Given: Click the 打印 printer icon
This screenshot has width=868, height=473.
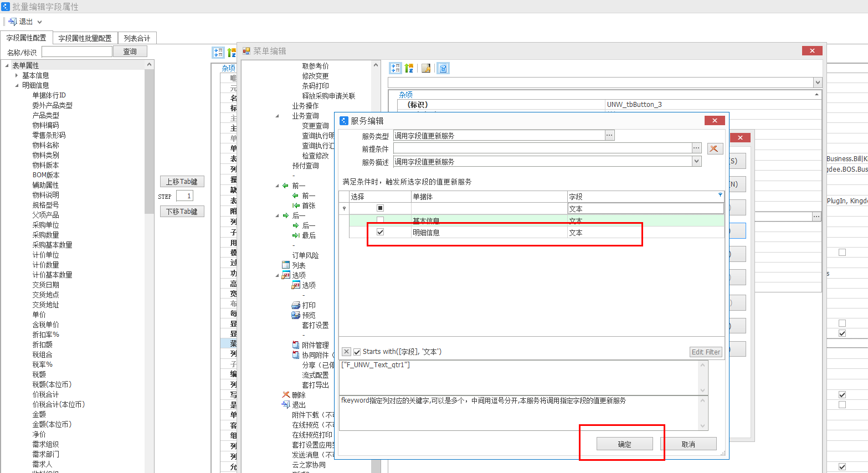Looking at the screenshot, I should click(296, 305).
